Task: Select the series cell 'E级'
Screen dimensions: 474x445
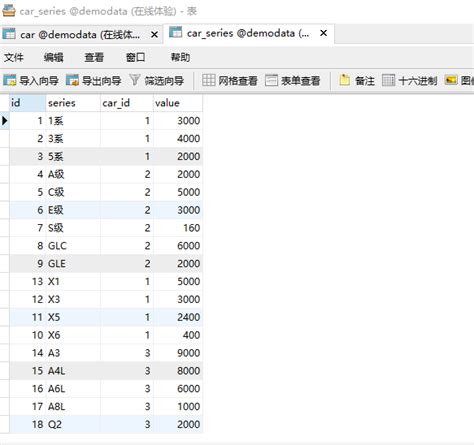Action: (x=73, y=210)
